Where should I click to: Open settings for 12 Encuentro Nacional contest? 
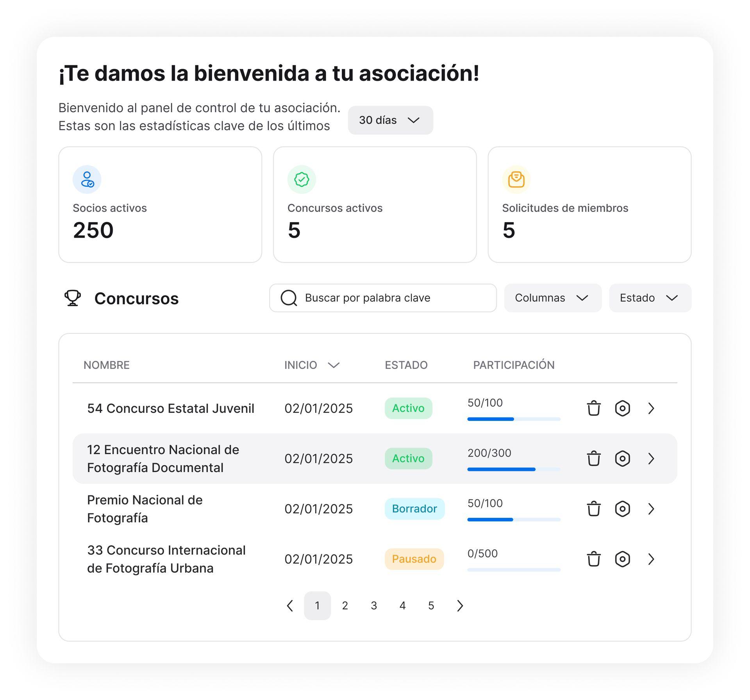point(622,458)
